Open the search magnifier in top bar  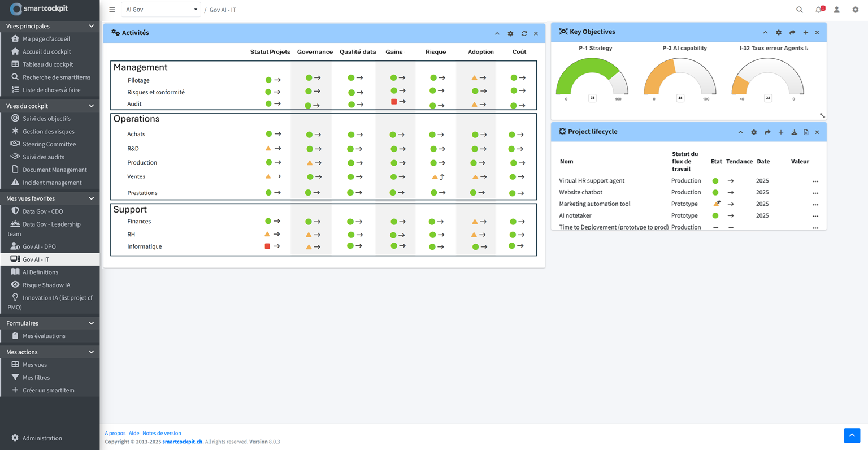click(799, 10)
